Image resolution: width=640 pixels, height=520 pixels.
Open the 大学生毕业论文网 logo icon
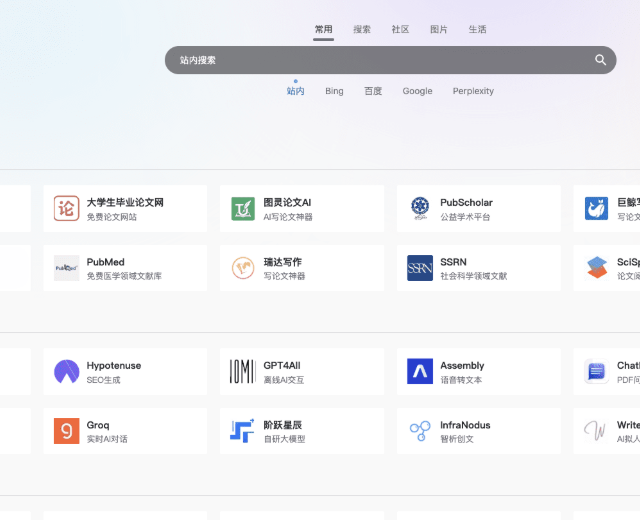pos(67,208)
